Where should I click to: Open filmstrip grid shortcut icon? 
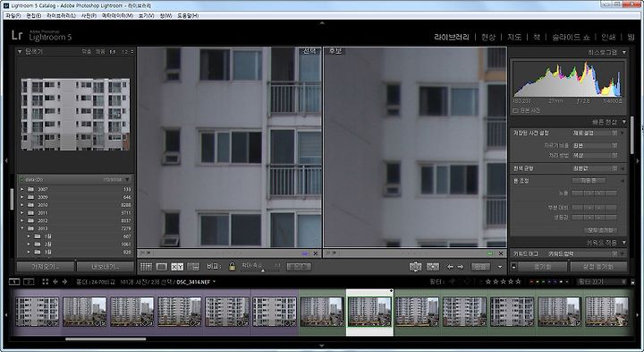pos(46,281)
